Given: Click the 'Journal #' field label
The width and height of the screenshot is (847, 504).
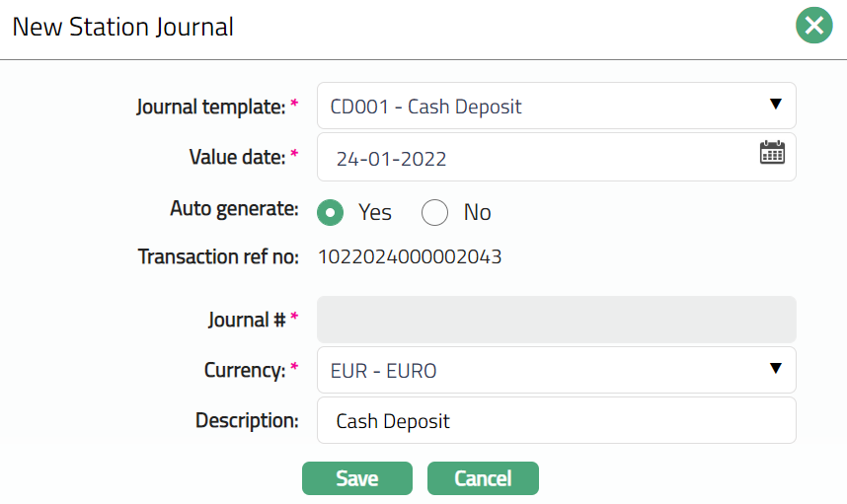Looking at the screenshot, I should 246,320.
